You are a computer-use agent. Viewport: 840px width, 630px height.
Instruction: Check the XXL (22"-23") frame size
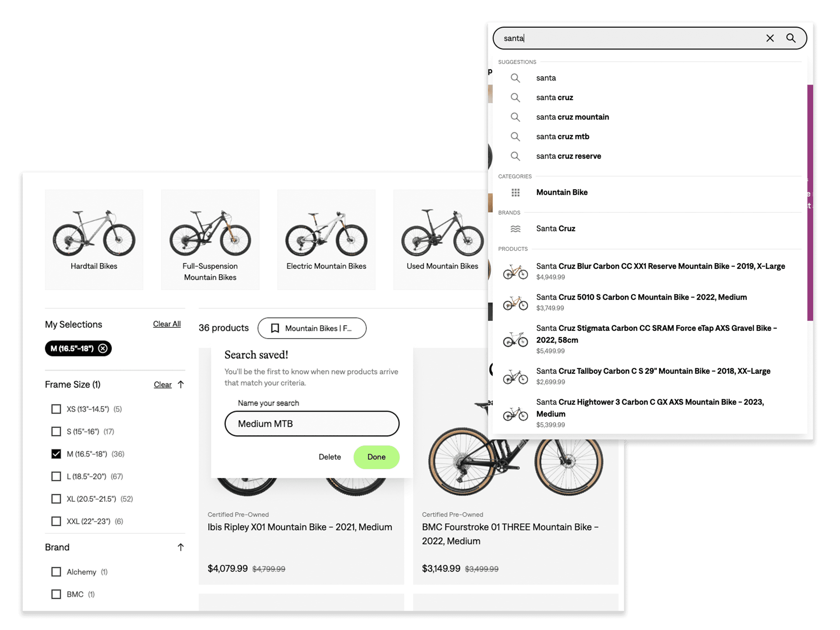56,521
